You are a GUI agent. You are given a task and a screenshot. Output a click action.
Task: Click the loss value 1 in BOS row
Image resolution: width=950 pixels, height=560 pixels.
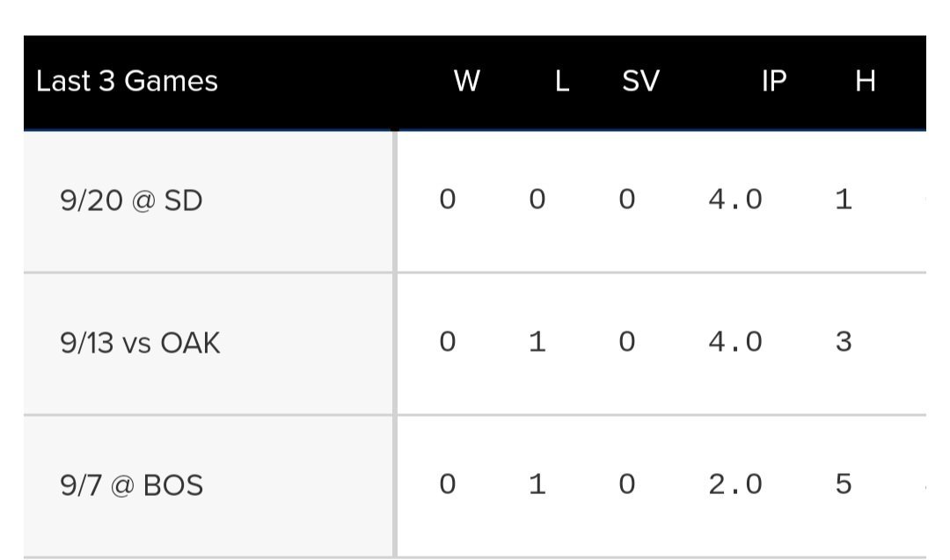point(537,484)
